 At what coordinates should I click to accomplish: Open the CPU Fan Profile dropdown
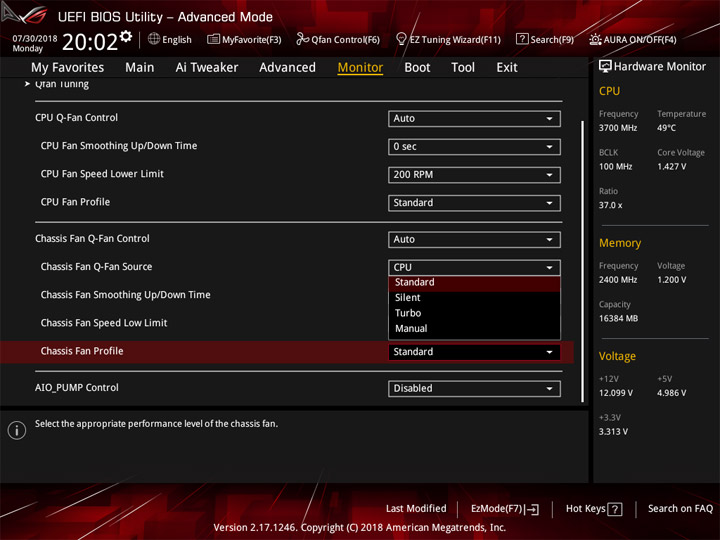click(x=474, y=203)
